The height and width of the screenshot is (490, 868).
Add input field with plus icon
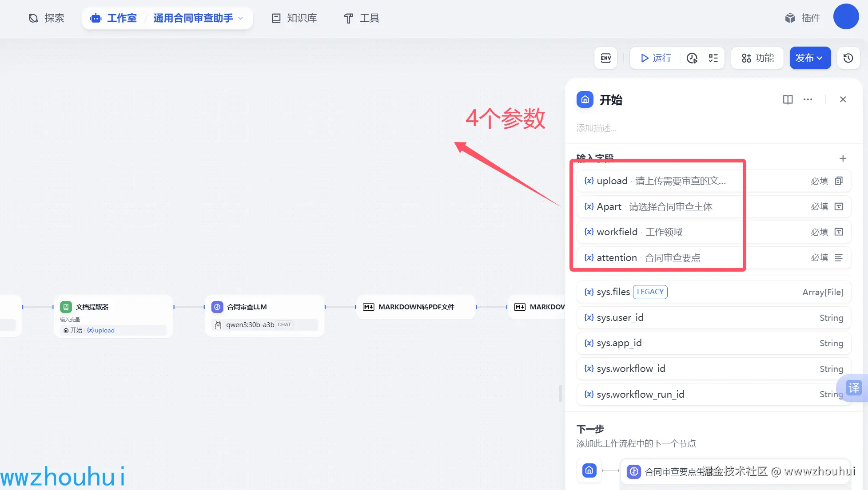coord(843,158)
